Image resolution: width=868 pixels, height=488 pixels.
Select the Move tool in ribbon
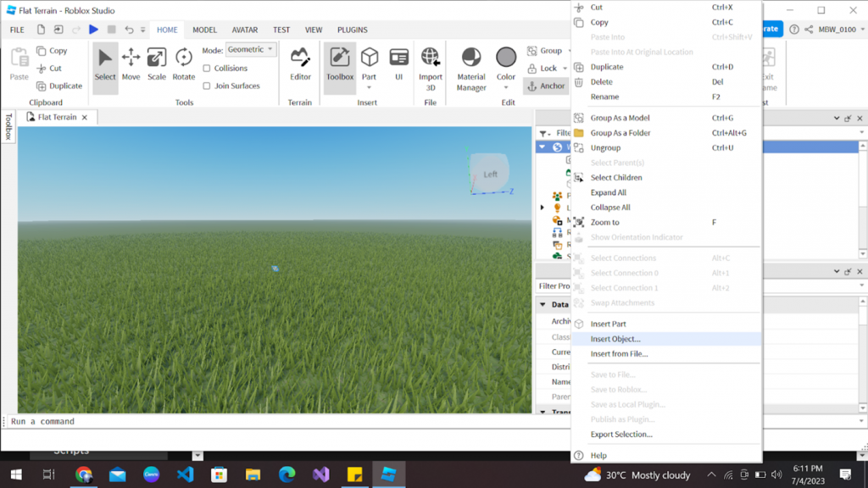tap(131, 64)
